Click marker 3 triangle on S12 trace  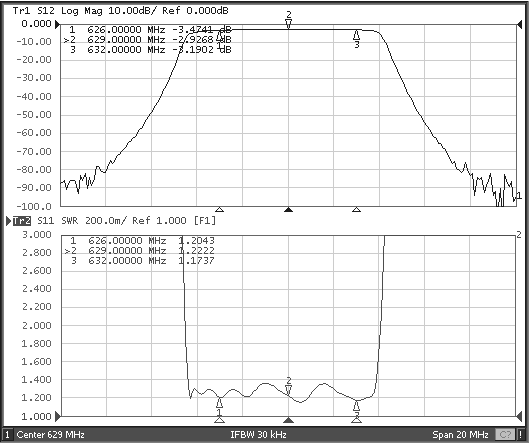(357, 35)
